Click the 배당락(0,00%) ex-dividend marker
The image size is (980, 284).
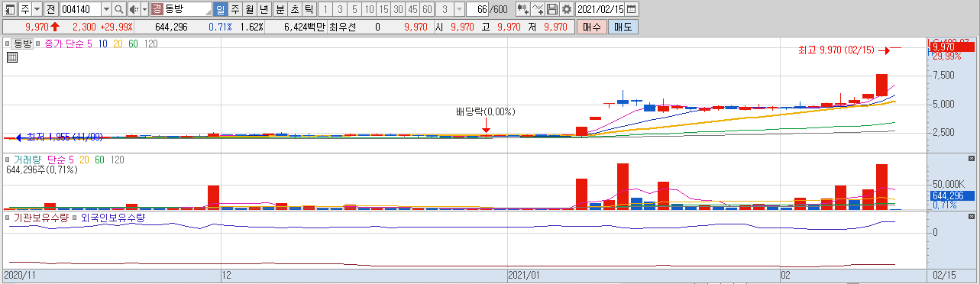point(485,111)
